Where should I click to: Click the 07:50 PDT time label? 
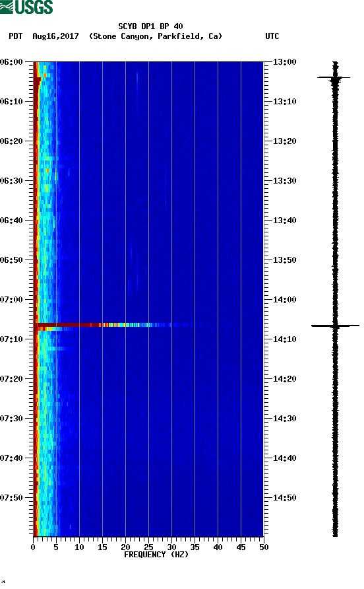click(12, 498)
